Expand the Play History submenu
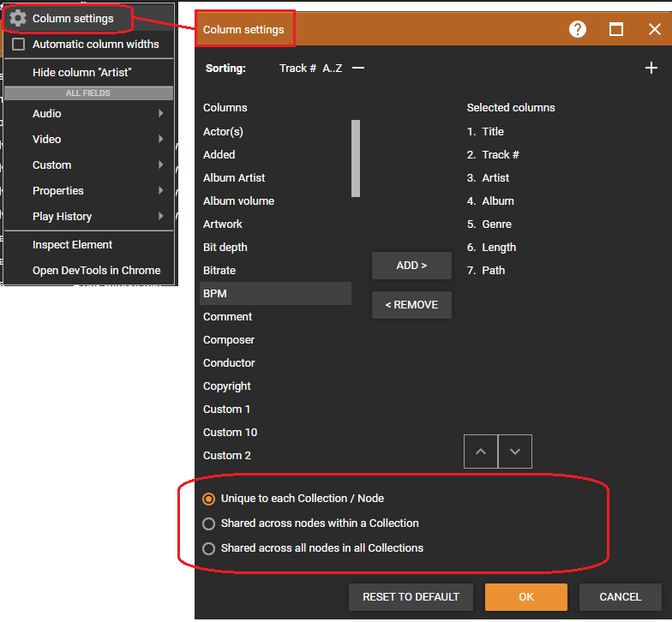 (89, 216)
